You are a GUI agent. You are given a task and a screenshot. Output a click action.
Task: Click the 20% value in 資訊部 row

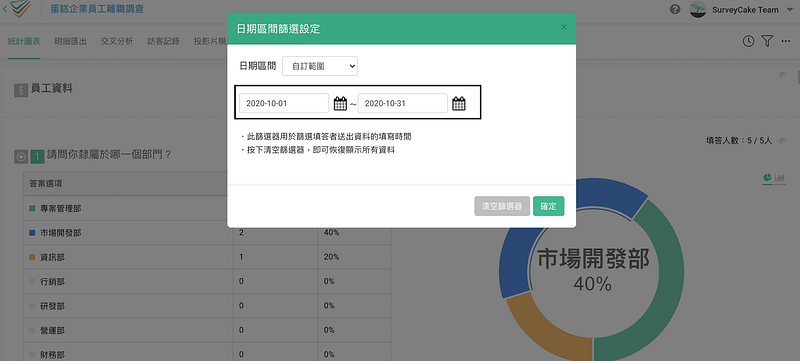pyautogui.click(x=331, y=257)
